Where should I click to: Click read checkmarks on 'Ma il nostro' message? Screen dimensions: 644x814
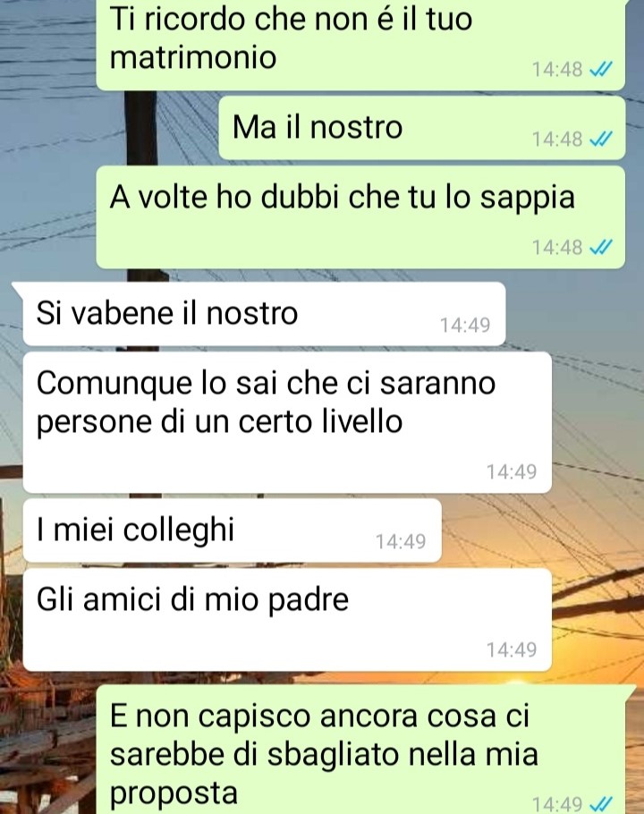[601, 140]
